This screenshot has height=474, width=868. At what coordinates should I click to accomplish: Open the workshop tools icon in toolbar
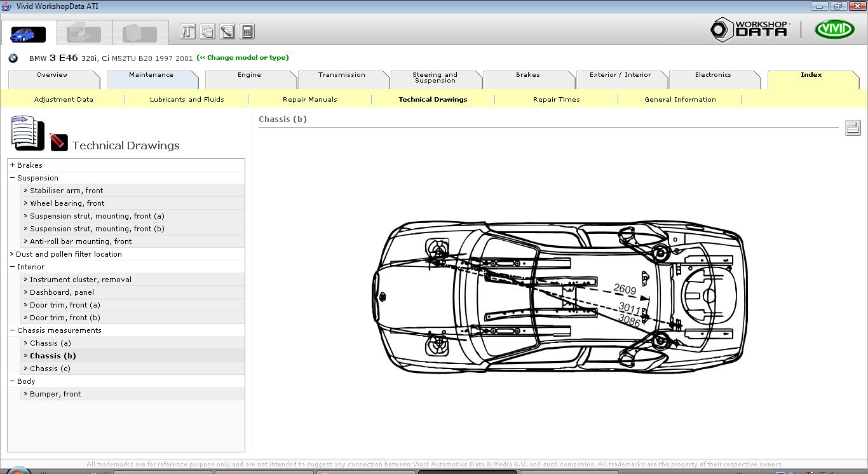tap(187, 32)
